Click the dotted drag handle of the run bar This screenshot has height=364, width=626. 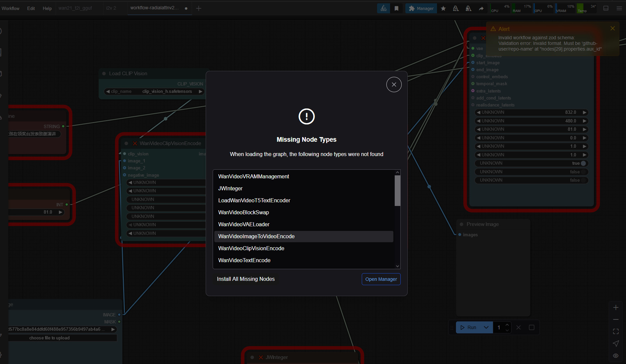452,328
